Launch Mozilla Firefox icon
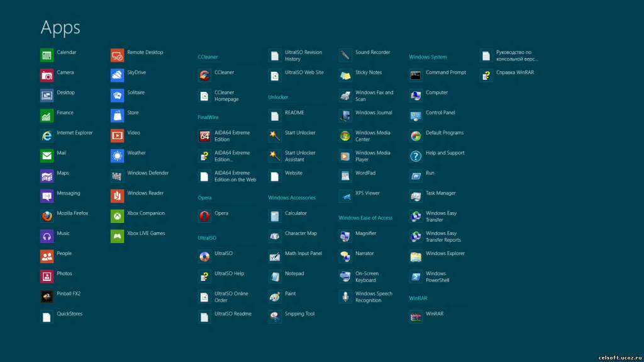644x362 pixels. point(47,216)
